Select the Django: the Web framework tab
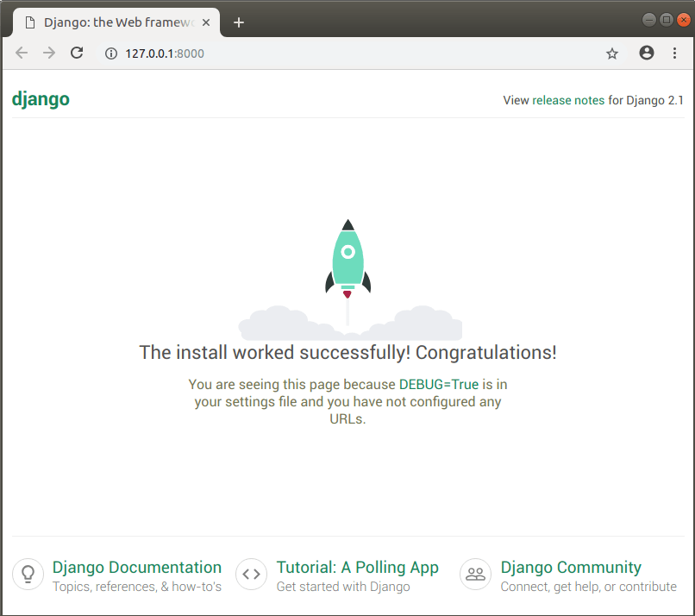Screen dimensions: 695x616 tap(116, 22)
